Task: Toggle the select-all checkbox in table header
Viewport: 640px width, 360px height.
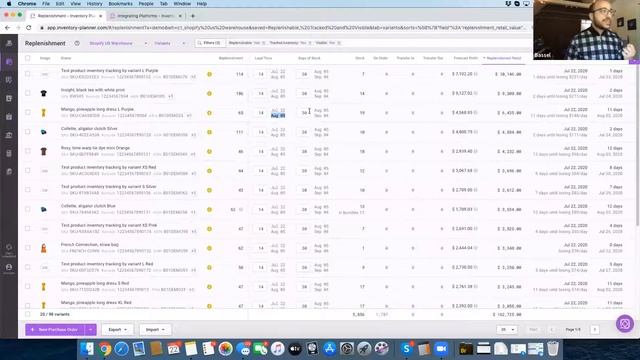Action: click(x=28, y=58)
